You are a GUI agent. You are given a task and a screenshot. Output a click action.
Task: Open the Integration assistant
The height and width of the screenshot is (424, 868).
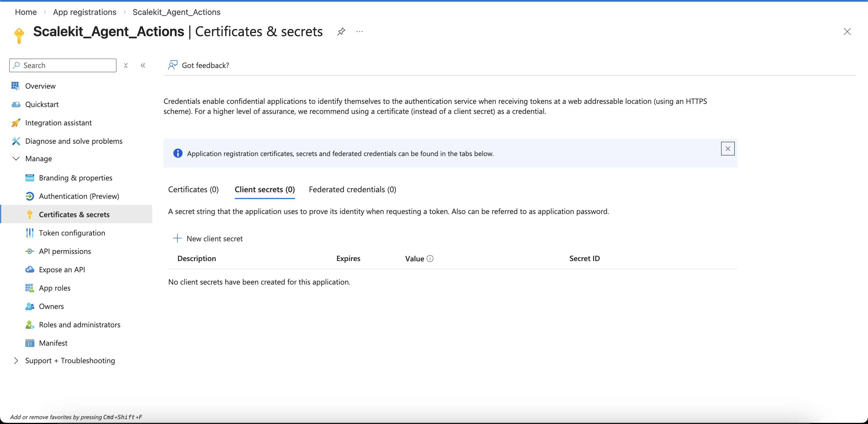click(59, 122)
